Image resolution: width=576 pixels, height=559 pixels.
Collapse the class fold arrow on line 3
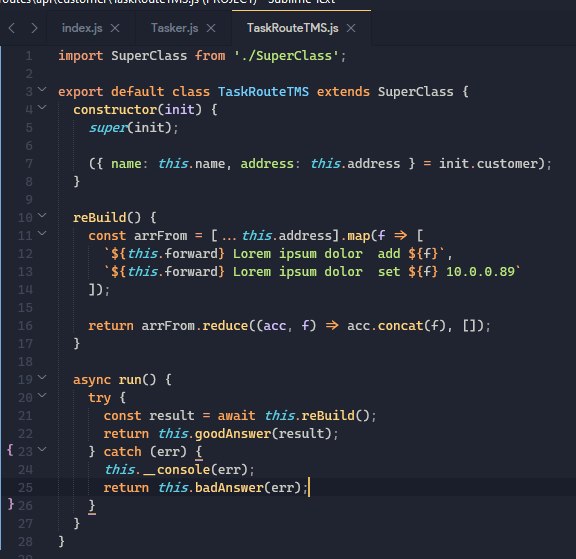(42, 89)
